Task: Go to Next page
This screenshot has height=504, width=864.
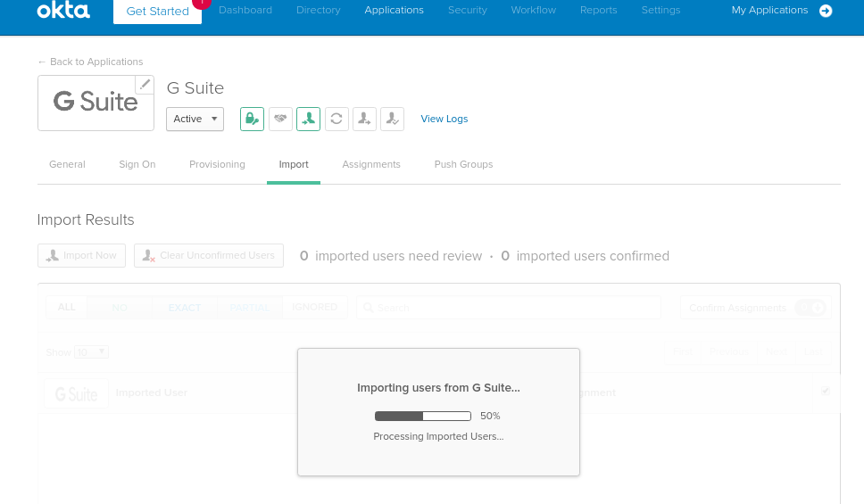Action: point(777,351)
